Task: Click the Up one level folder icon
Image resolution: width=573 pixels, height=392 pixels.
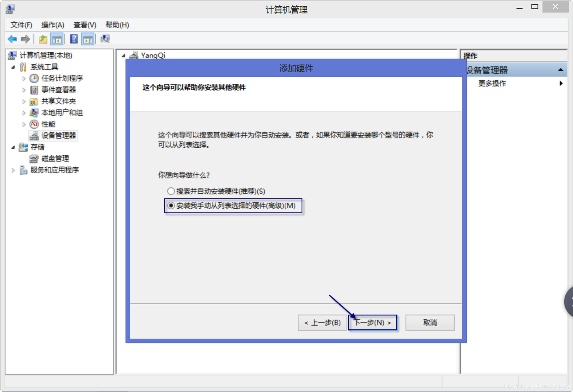Action: tap(43, 39)
